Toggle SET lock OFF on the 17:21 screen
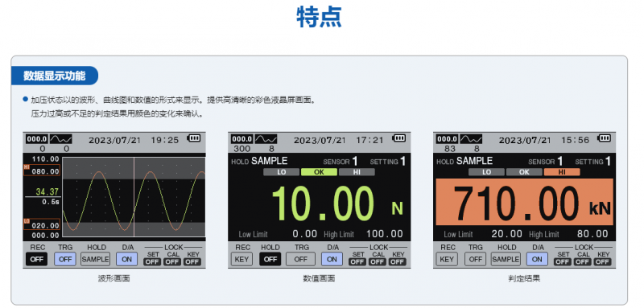This screenshot has width=644, height=308. point(357,261)
